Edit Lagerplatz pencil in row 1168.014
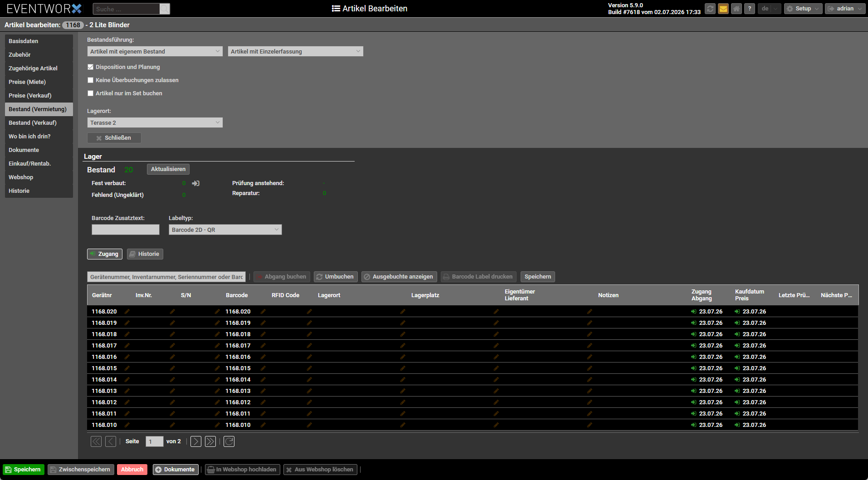 tap(496, 380)
